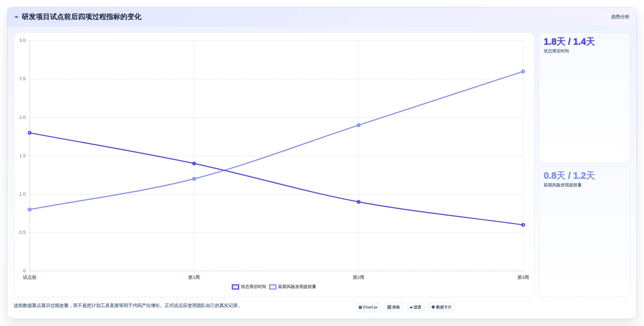Click the 3.0 y-axis tick label
This screenshot has height=326, width=644.
point(23,40)
